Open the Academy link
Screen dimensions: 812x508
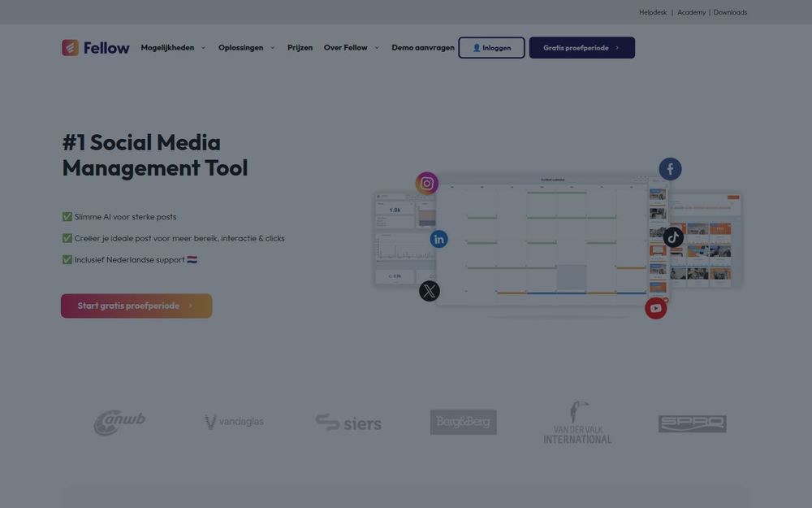(691, 12)
